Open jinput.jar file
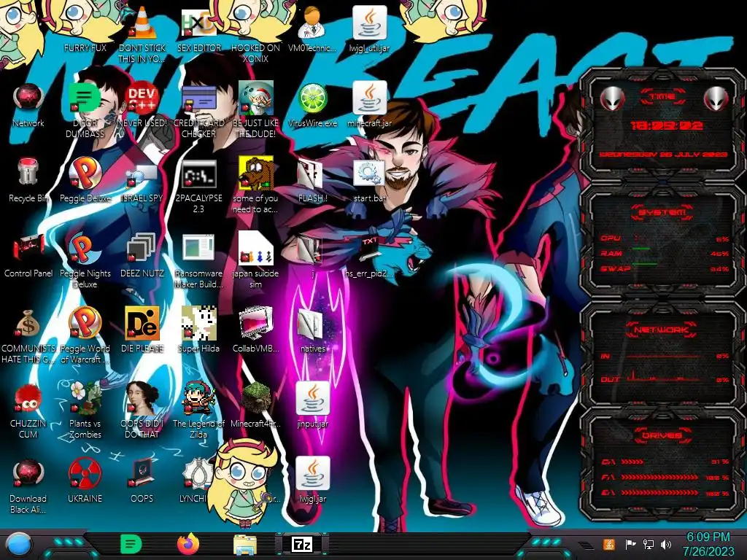The width and height of the screenshot is (747, 560). click(x=312, y=398)
